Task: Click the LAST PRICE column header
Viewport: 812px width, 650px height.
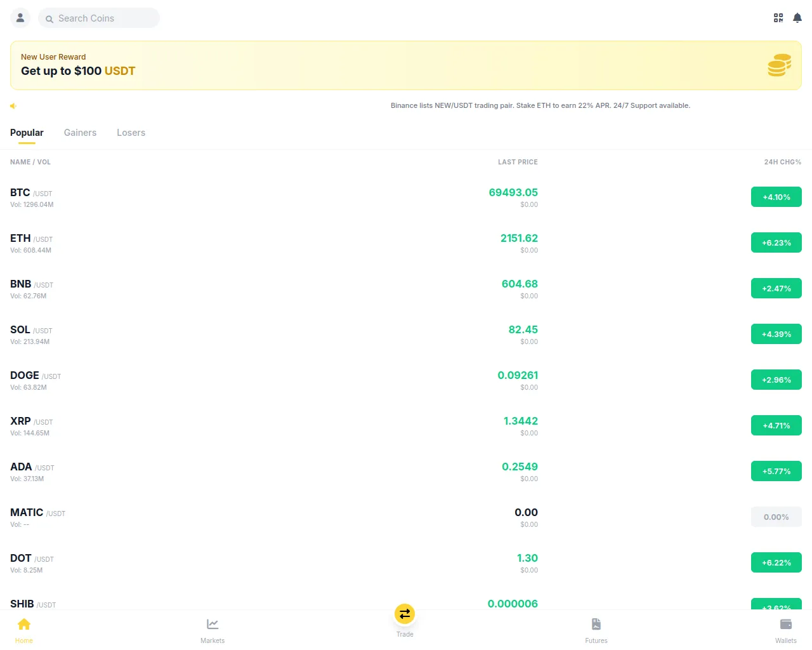Action: [518, 162]
